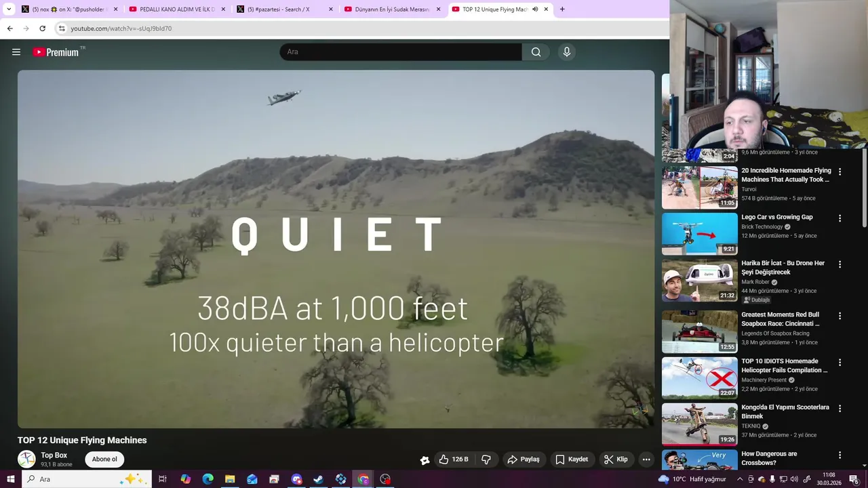This screenshot has height=488, width=868.
Task: Open Lego Car vs Growing Gap thumbnail
Action: (700, 234)
